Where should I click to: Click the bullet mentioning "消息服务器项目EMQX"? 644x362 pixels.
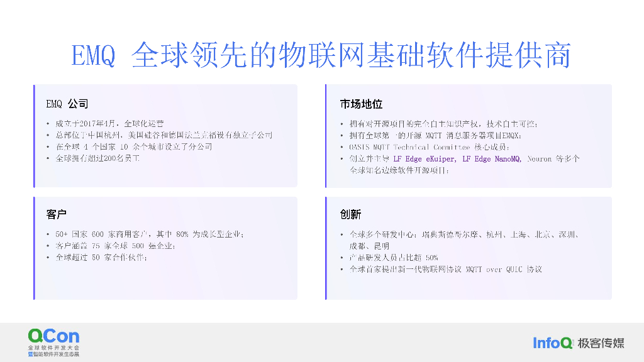coord(435,136)
